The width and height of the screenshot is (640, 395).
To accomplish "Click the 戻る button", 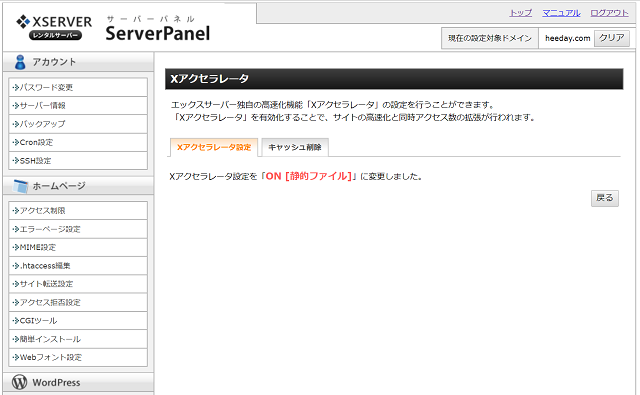I will tap(604, 198).
